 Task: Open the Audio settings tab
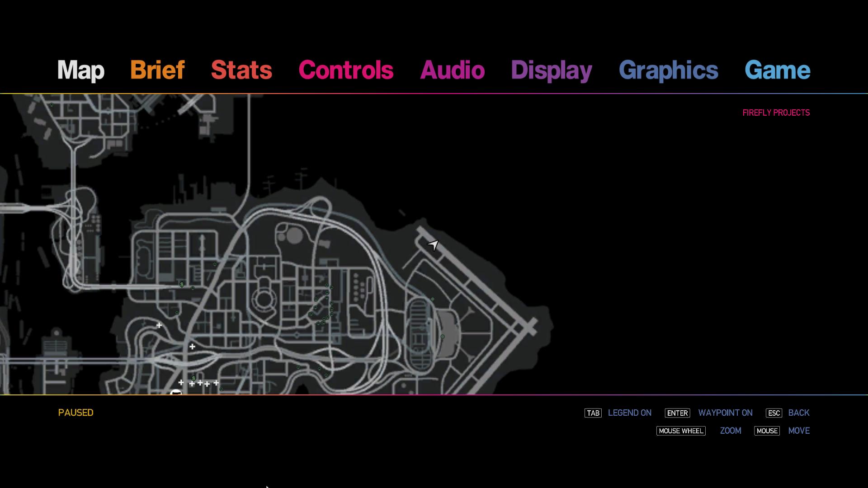tap(452, 70)
